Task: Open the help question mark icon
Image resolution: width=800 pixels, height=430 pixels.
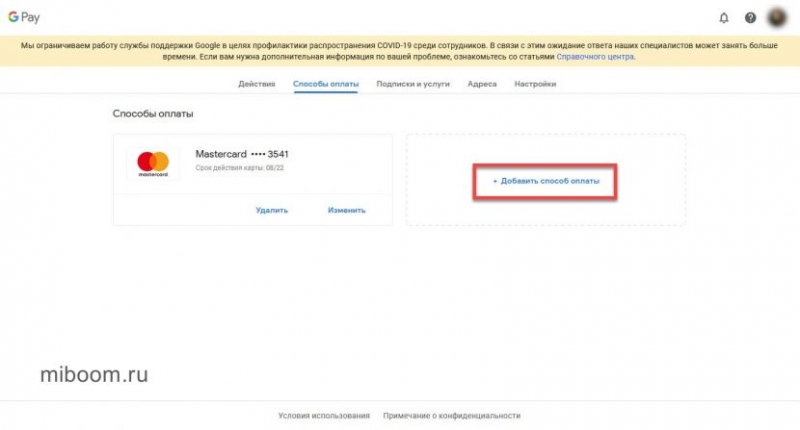Action: pyautogui.click(x=750, y=18)
